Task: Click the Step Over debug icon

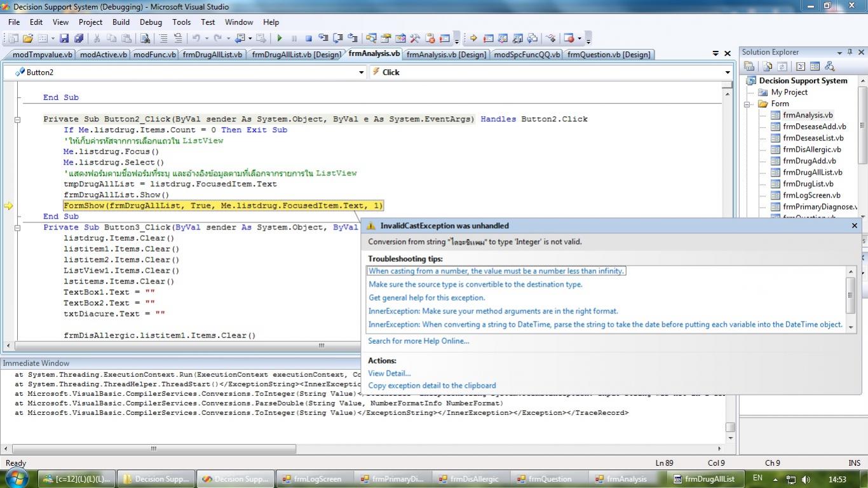Action: (x=338, y=38)
